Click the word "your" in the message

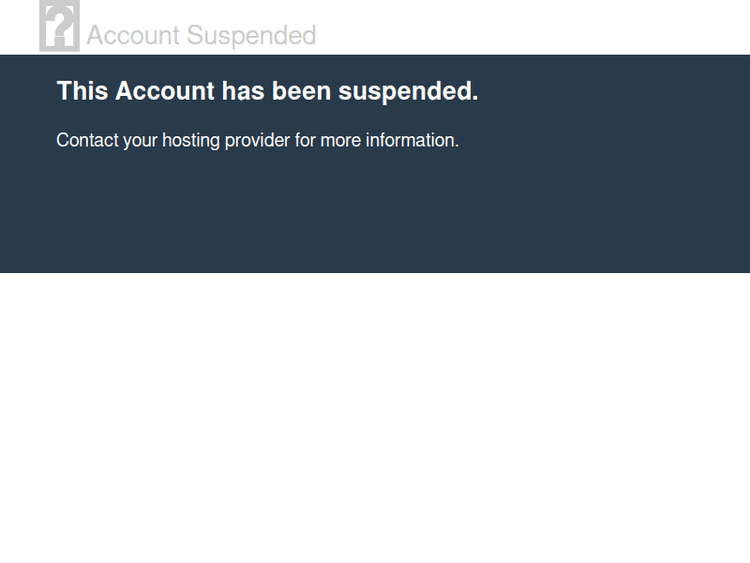point(140,140)
